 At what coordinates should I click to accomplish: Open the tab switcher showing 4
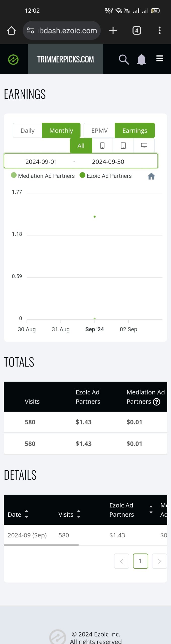click(x=137, y=30)
